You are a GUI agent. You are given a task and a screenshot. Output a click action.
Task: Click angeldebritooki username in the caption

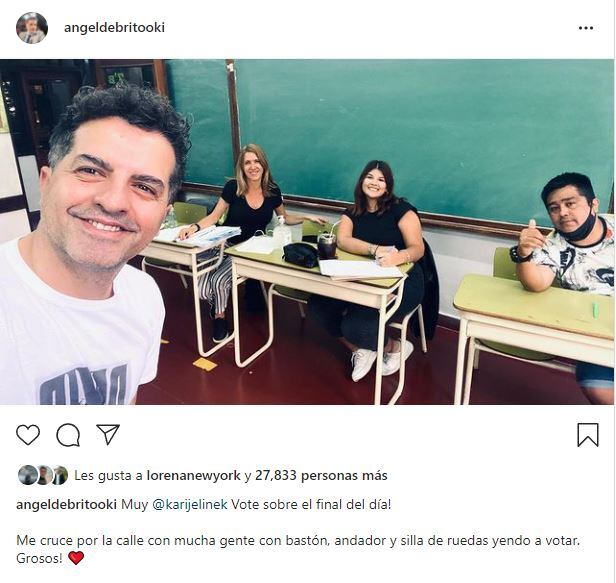pos(66,504)
